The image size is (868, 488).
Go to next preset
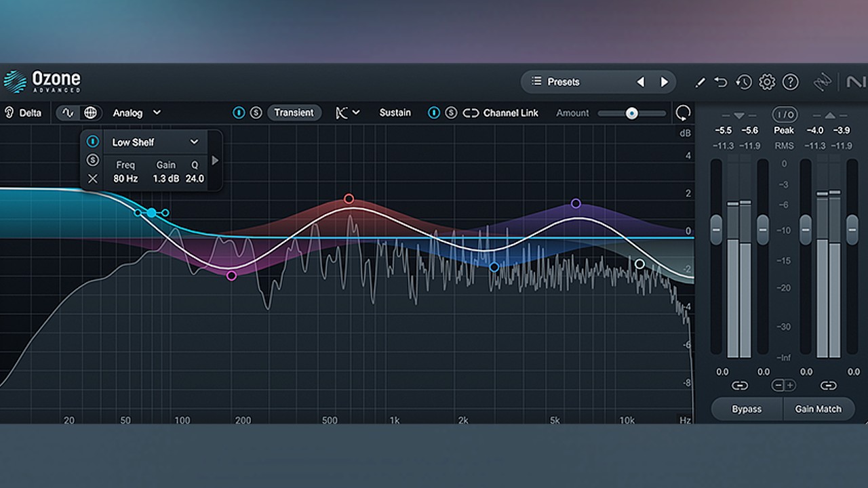pyautogui.click(x=664, y=82)
